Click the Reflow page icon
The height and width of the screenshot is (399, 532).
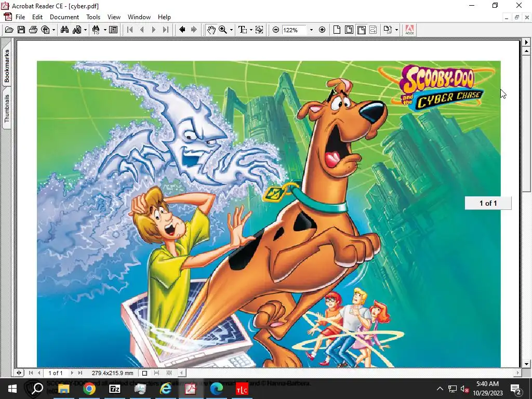(x=373, y=30)
